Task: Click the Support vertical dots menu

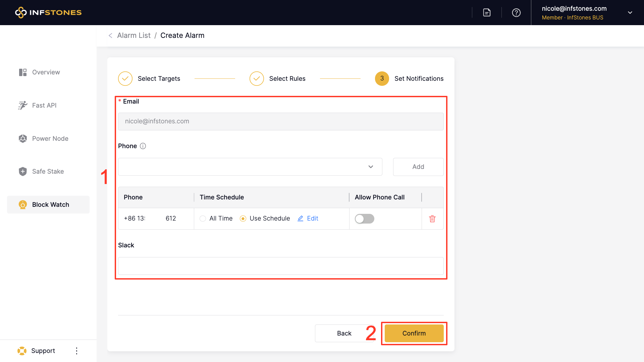Action: [76, 351]
